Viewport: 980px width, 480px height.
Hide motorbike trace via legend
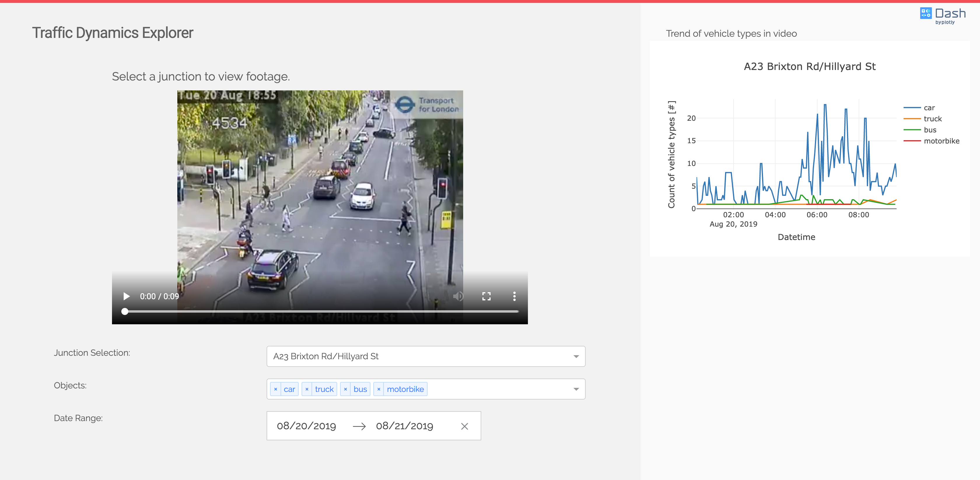pos(941,141)
